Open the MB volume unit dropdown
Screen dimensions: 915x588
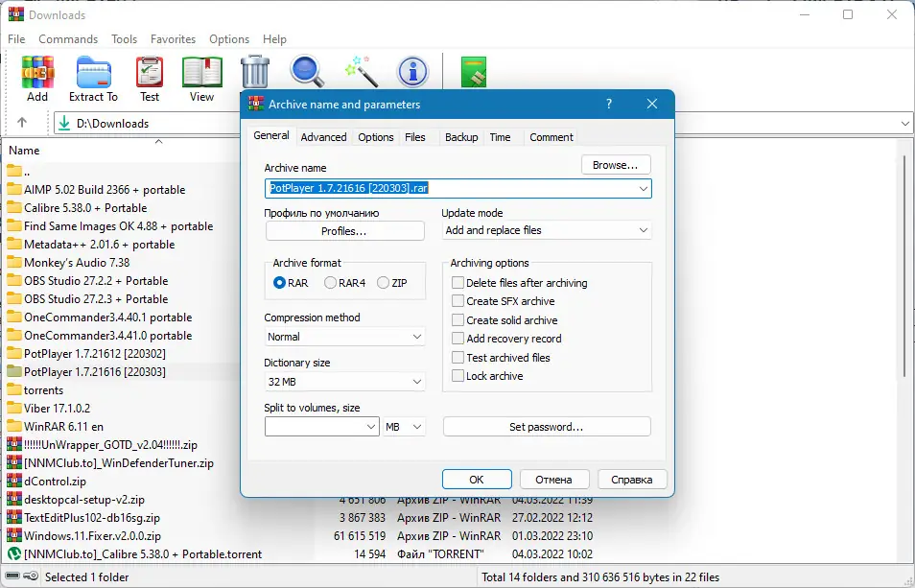coord(403,427)
